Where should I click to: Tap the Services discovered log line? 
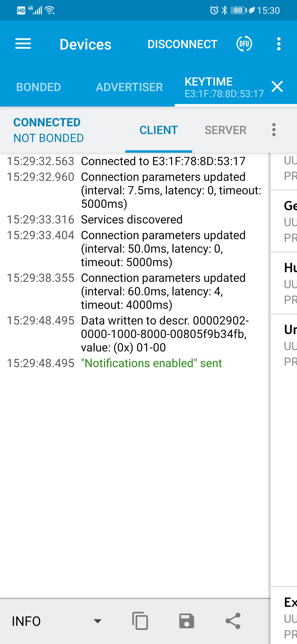(132, 220)
